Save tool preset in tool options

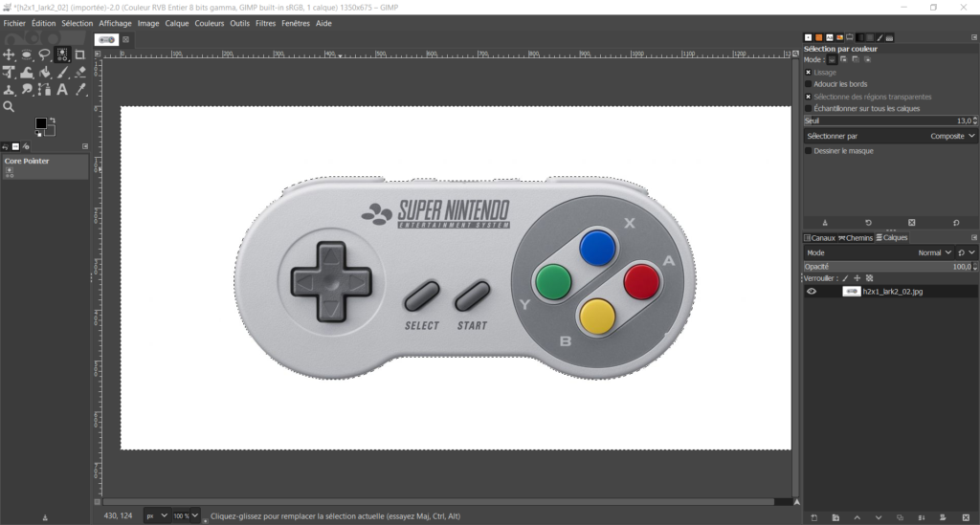pos(825,223)
